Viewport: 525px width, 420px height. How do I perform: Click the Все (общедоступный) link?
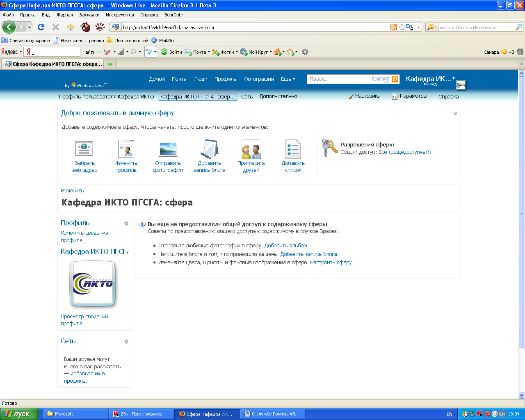click(405, 152)
